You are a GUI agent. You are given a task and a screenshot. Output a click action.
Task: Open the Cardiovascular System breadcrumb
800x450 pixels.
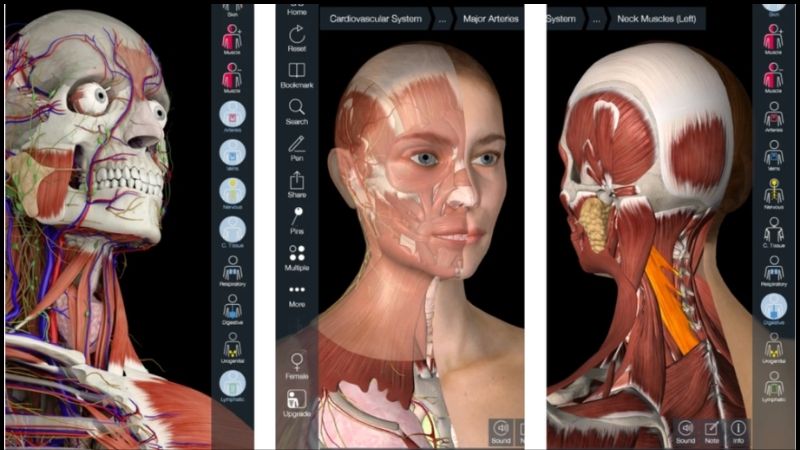[376, 19]
